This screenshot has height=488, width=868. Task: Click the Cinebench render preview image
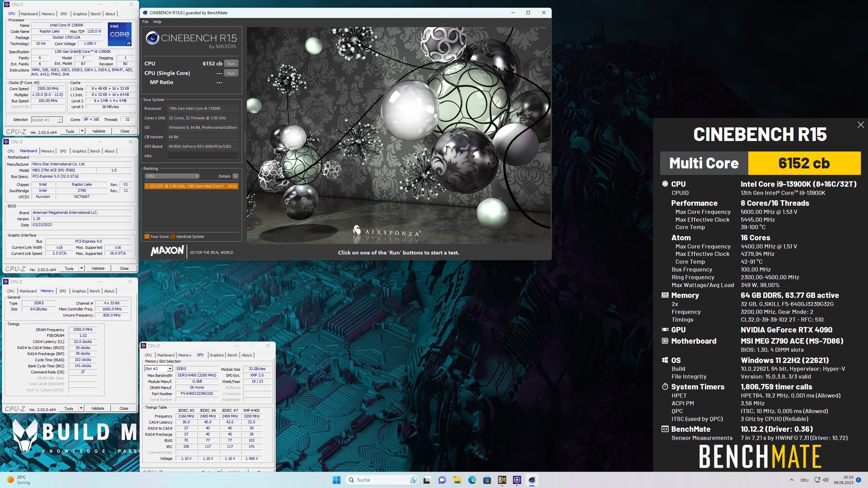(x=398, y=136)
